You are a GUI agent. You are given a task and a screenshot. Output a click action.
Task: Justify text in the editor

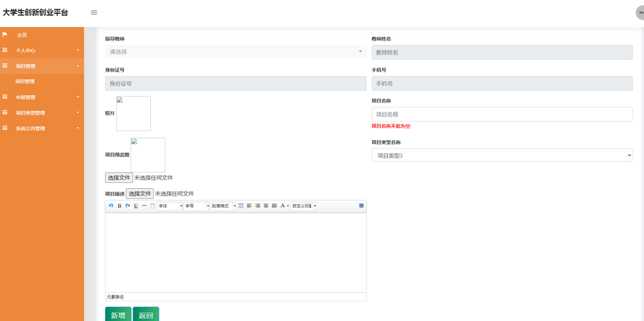click(274, 206)
